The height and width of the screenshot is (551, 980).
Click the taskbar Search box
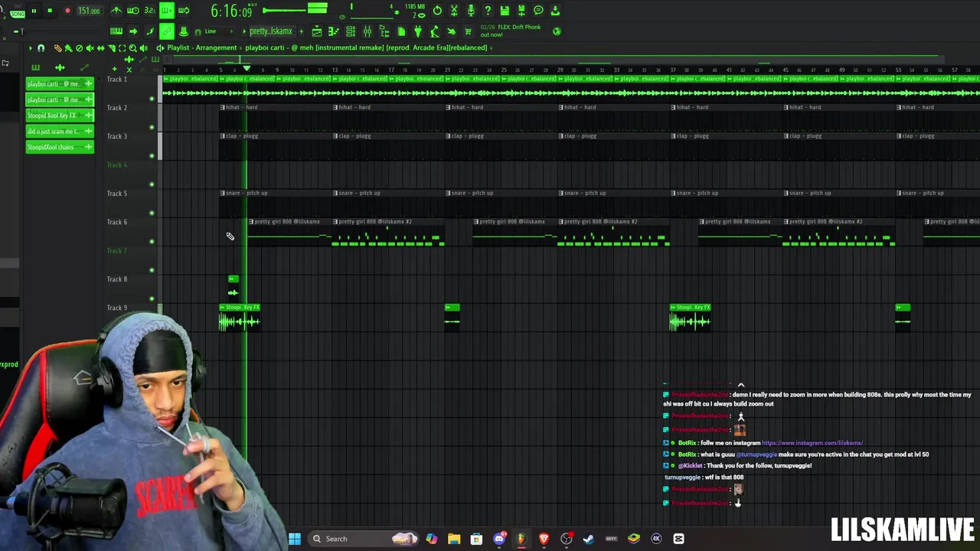(x=364, y=539)
